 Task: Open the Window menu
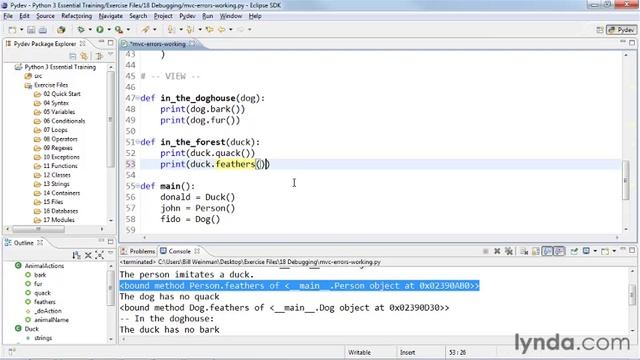pyautogui.click(x=231, y=16)
